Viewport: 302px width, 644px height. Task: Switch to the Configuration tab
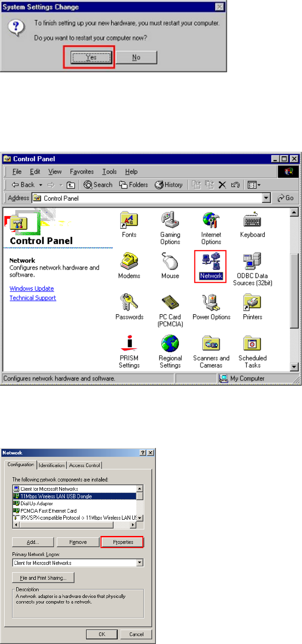point(21,464)
